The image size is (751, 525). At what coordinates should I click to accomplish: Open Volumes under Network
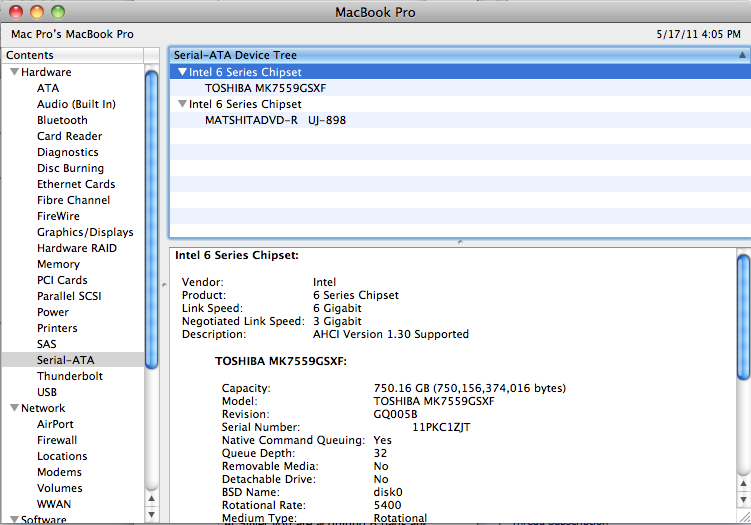pyautogui.click(x=60, y=488)
